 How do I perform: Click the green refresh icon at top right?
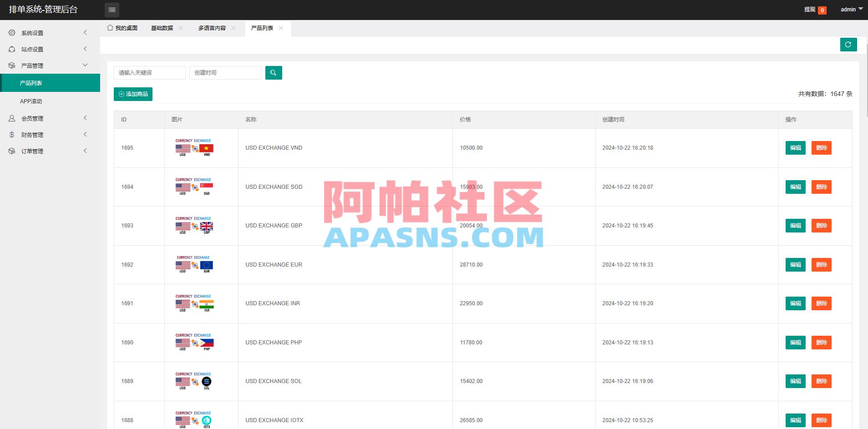point(848,45)
